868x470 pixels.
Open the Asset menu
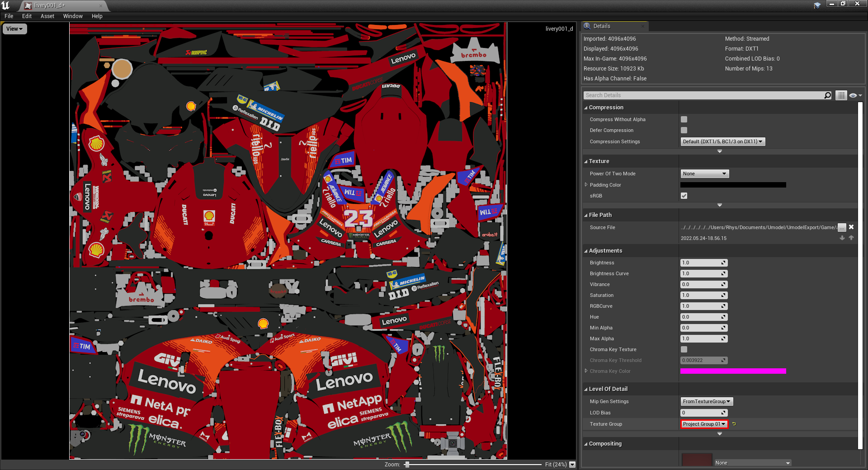coord(47,16)
